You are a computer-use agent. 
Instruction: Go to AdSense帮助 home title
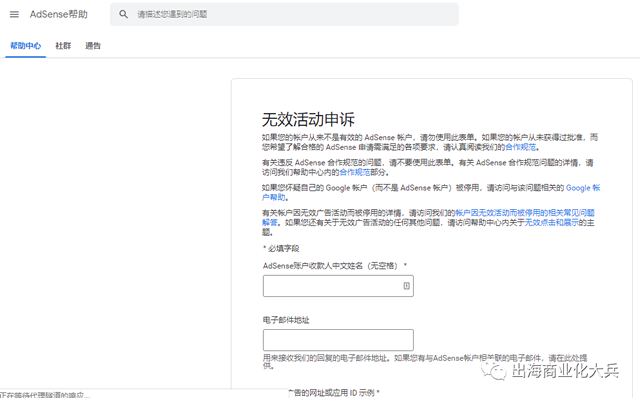tap(59, 14)
